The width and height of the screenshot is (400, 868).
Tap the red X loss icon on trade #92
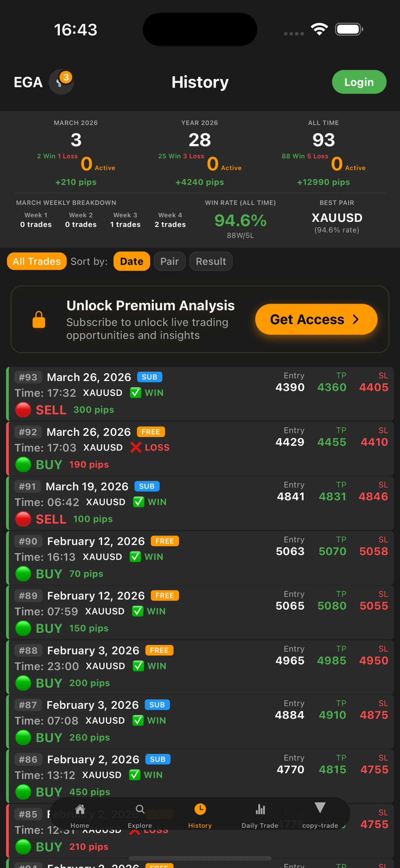[x=136, y=447]
